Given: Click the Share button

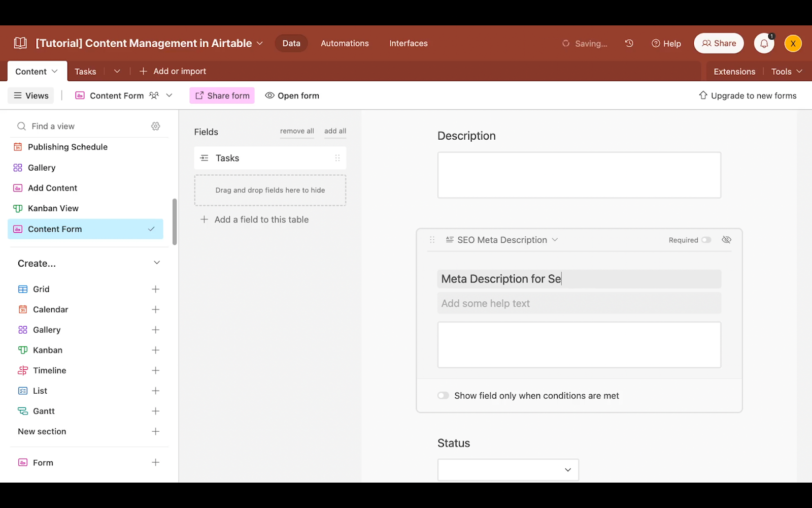Looking at the screenshot, I should click(719, 43).
